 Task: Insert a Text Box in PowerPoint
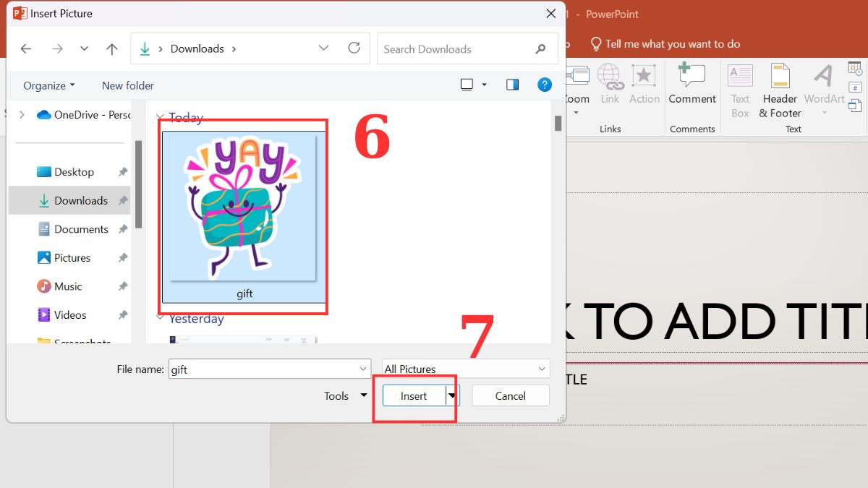click(740, 91)
